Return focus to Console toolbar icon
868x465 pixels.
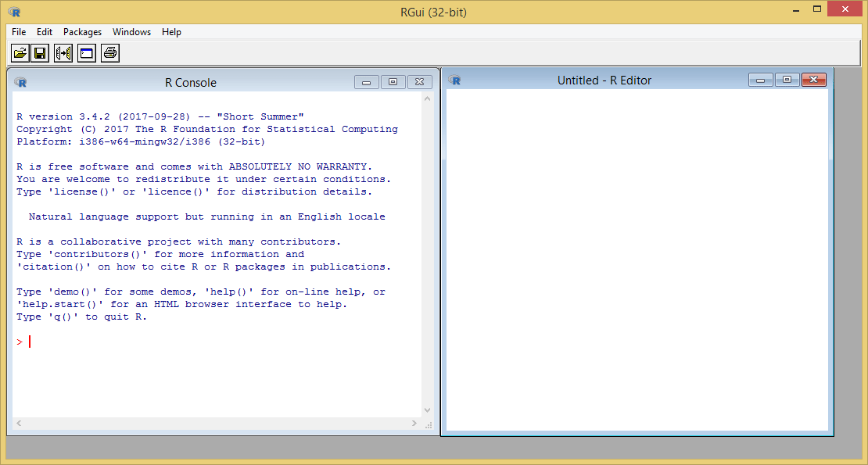pos(86,53)
